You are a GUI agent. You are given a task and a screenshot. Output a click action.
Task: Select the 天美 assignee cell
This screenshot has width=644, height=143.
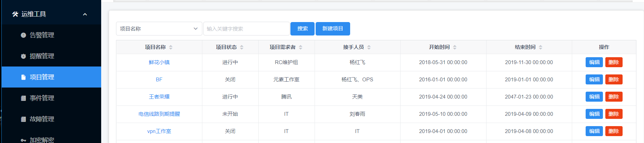[x=357, y=97]
